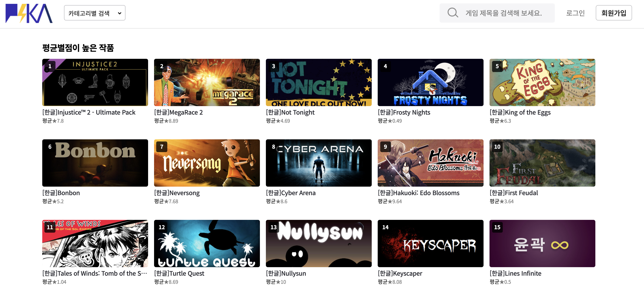The height and width of the screenshot is (294, 644).
Task: Click the [한글]Cyber Arena title text
Action: pyautogui.click(x=290, y=193)
